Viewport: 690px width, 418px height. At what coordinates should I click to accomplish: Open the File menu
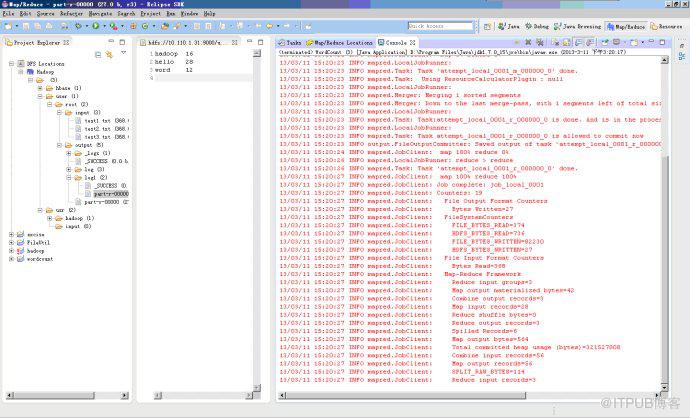pos(8,14)
